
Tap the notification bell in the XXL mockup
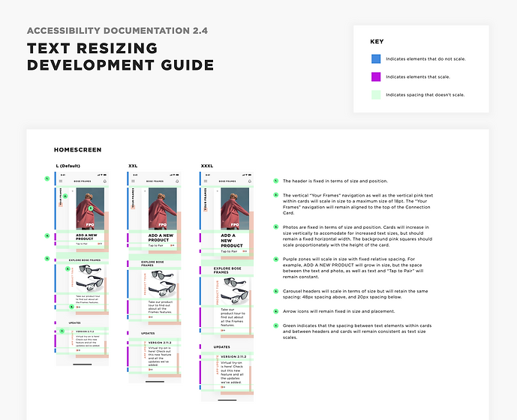177,181
